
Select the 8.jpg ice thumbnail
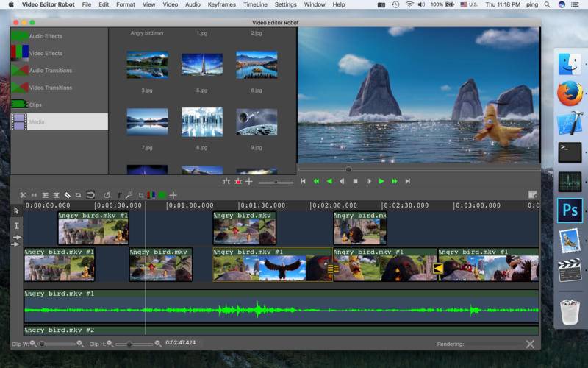point(201,121)
